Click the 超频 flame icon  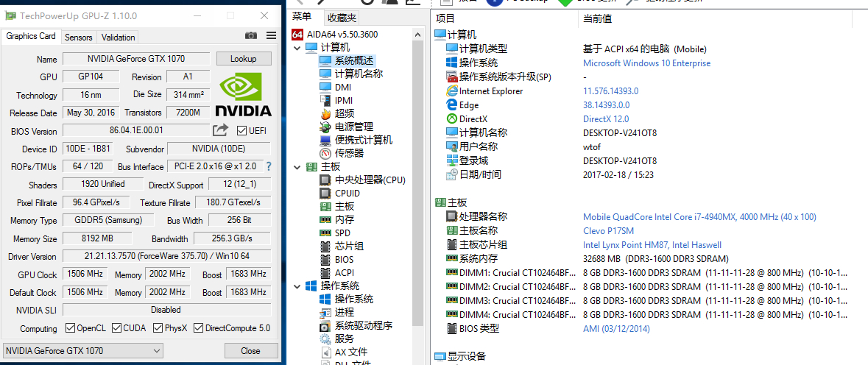coord(325,113)
